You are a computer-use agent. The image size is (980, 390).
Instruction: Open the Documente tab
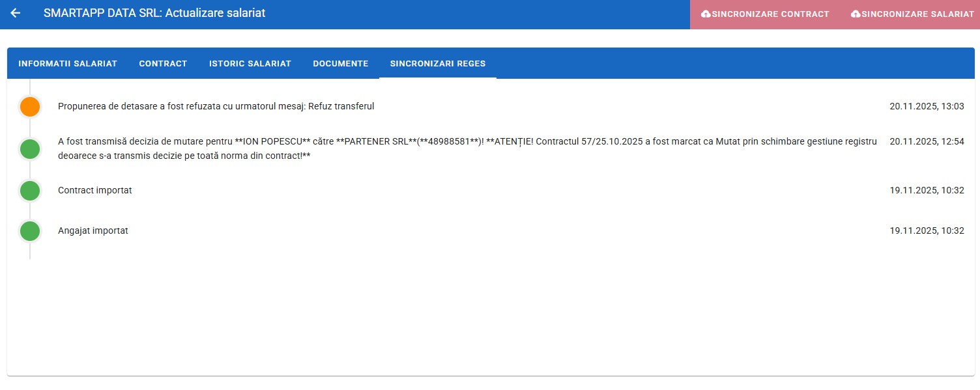[340, 64]
